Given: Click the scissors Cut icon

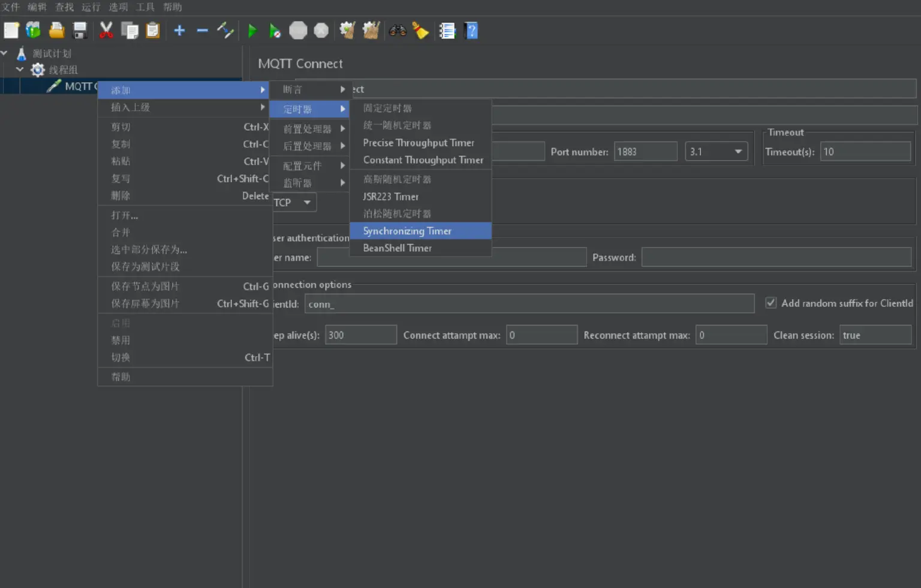Looking at the screenshot, I should coord(106,31).
